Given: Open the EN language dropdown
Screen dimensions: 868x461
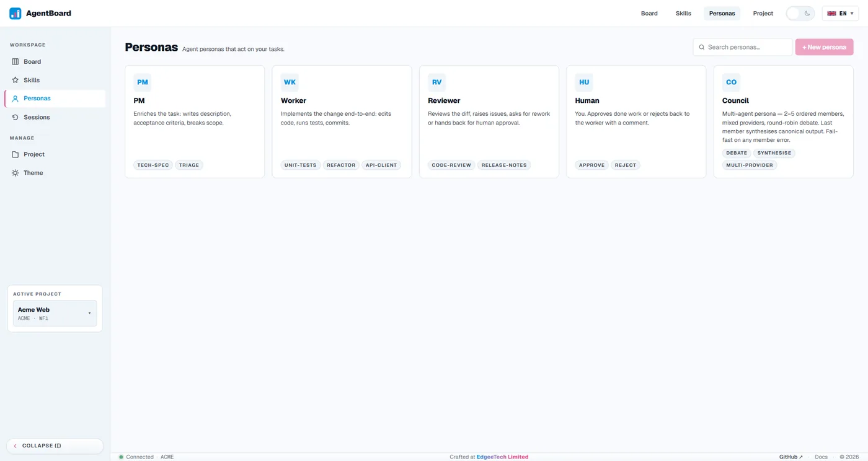Looking at the screenshot, I should pyautogui.click(x=840, y=13).
